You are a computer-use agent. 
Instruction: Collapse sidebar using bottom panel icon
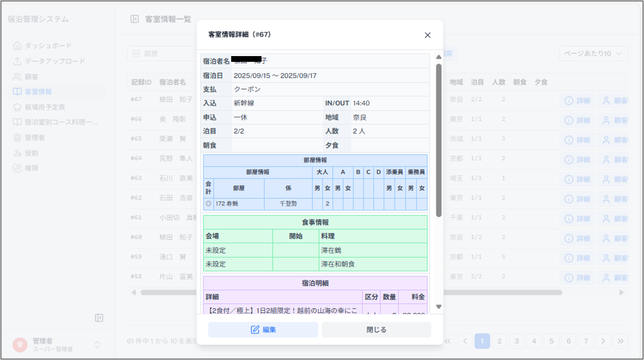pos(99,318)
